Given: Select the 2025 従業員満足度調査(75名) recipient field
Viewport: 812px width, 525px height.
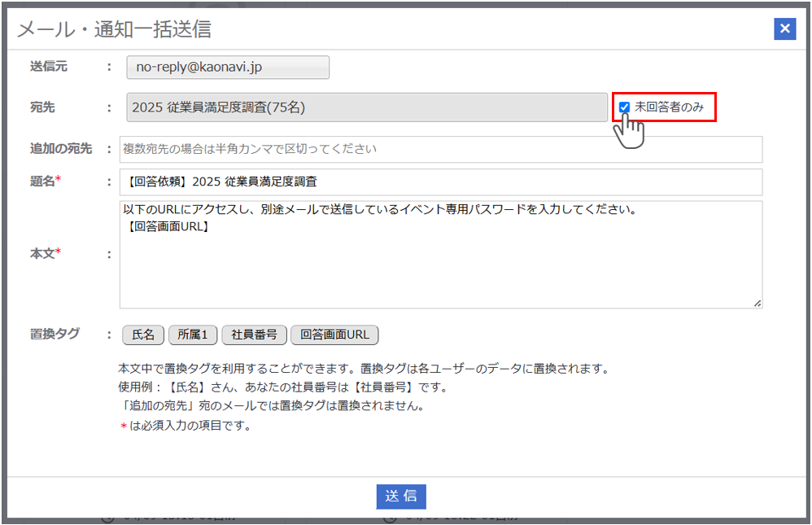Looking at the screenshot, I should [367, 107].
